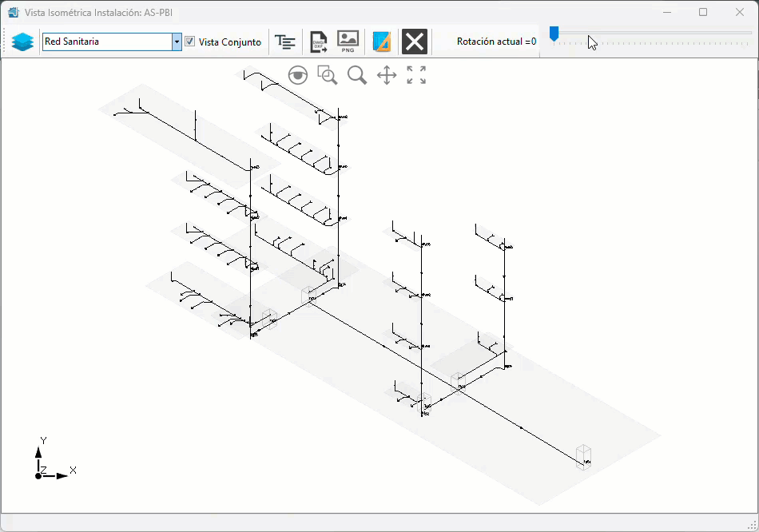Click the Vista Conjunto label text
Screen dimensions: 759x532
click(230, 42)
